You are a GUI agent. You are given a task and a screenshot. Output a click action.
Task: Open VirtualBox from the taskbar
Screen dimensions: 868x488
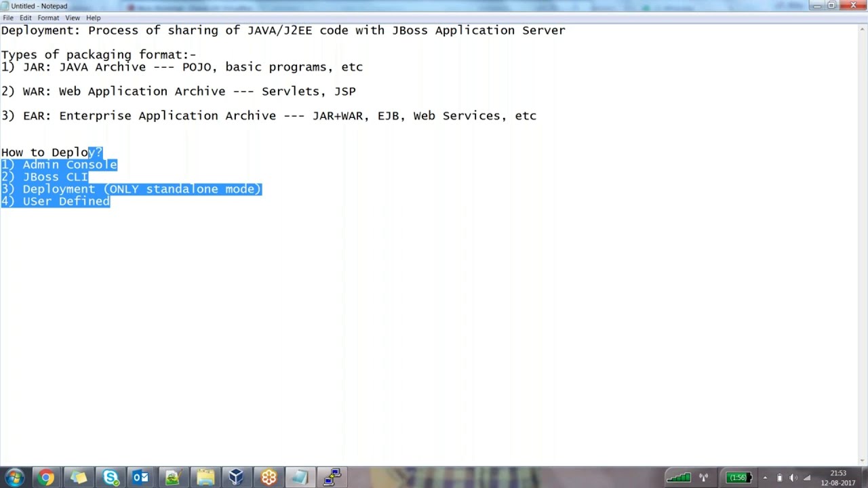click(236, 478)
